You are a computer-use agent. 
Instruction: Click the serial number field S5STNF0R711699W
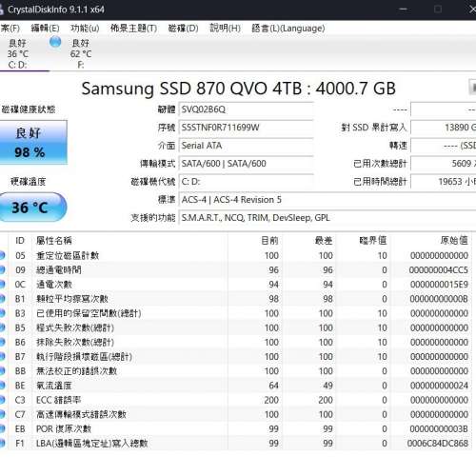click(x=247, y=128)
